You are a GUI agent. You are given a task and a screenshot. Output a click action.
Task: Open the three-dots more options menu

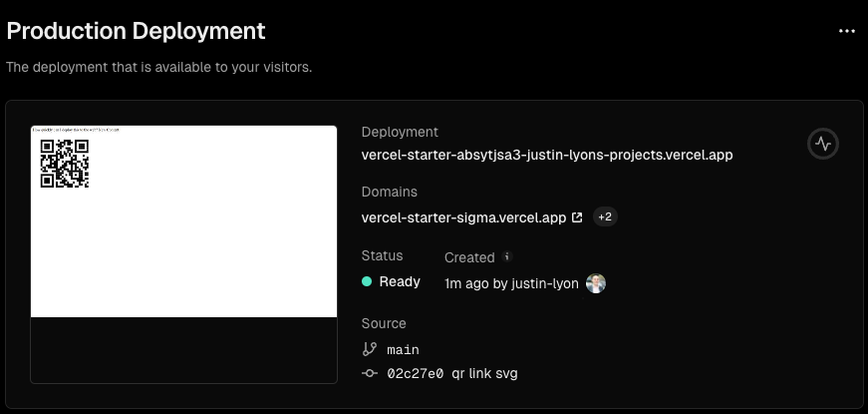(x=846, y=31)
